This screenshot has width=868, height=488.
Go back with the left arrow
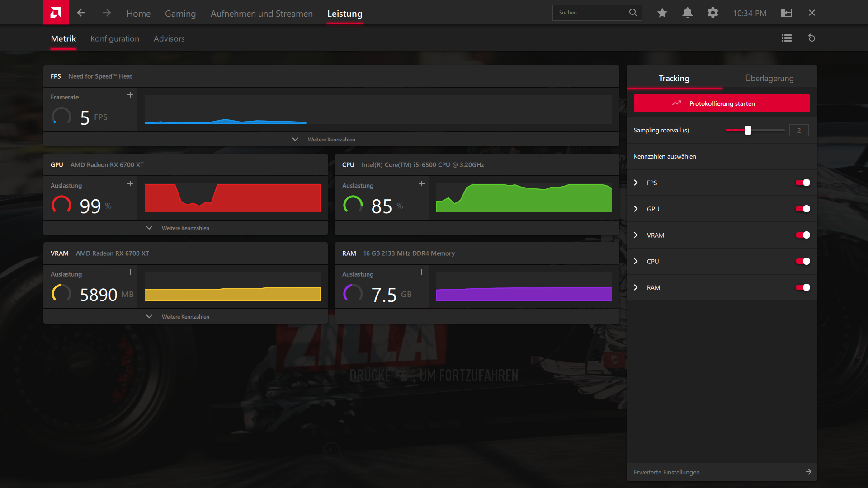point(81,13)
